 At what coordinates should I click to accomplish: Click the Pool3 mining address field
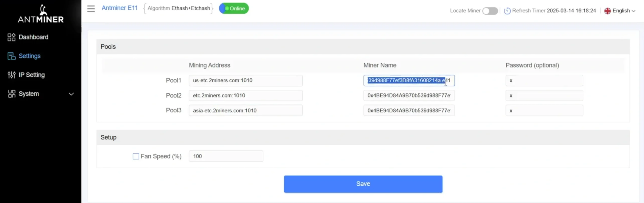tap(246, 111)
